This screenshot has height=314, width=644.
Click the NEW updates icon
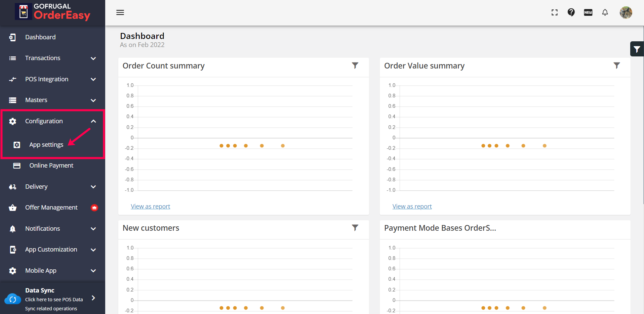[588, 12]
